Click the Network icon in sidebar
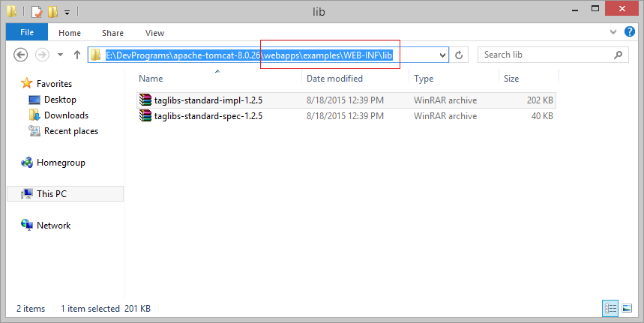This screenshot has height=323, width=644. [27, 225]
